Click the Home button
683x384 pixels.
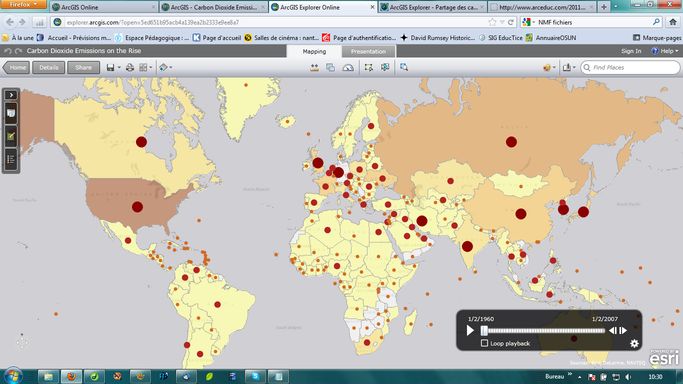pyautogui.click(x=17, y=67)
